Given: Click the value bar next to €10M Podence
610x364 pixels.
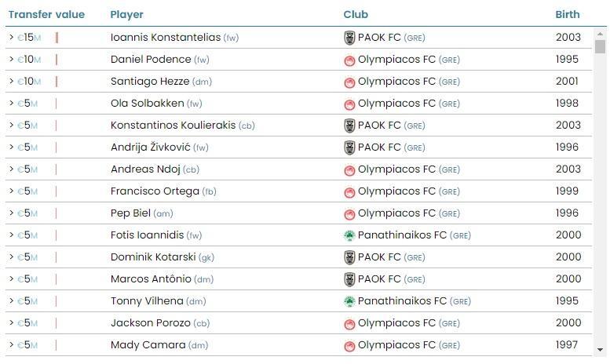Looking at the screenshot, I should (57, 60).
